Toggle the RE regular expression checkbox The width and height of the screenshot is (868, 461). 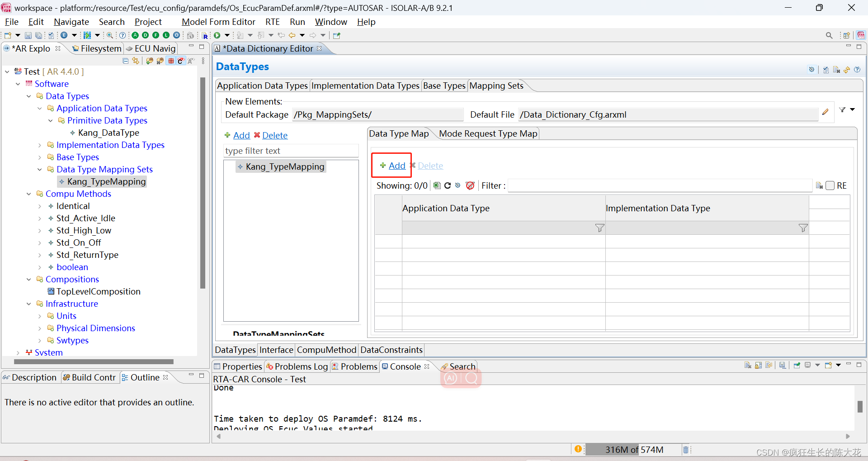pyautogui.click(x=830, y=185)
